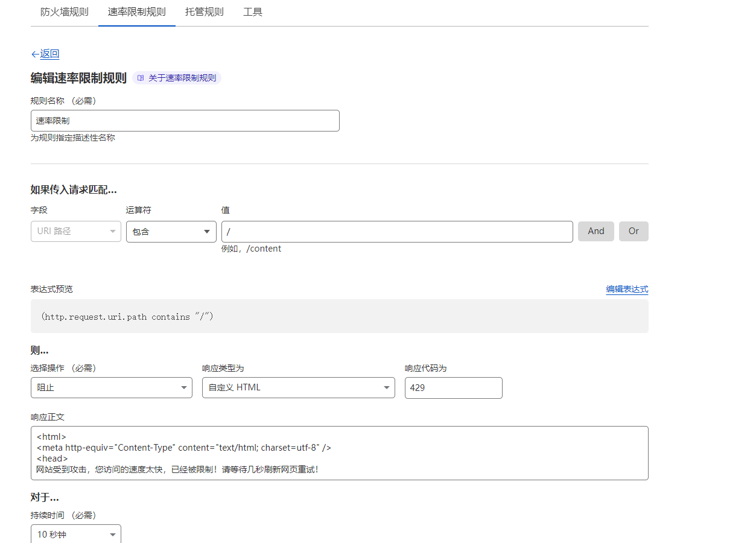
Task: Click the 值 input containing slash
Action: pos(397,231)
